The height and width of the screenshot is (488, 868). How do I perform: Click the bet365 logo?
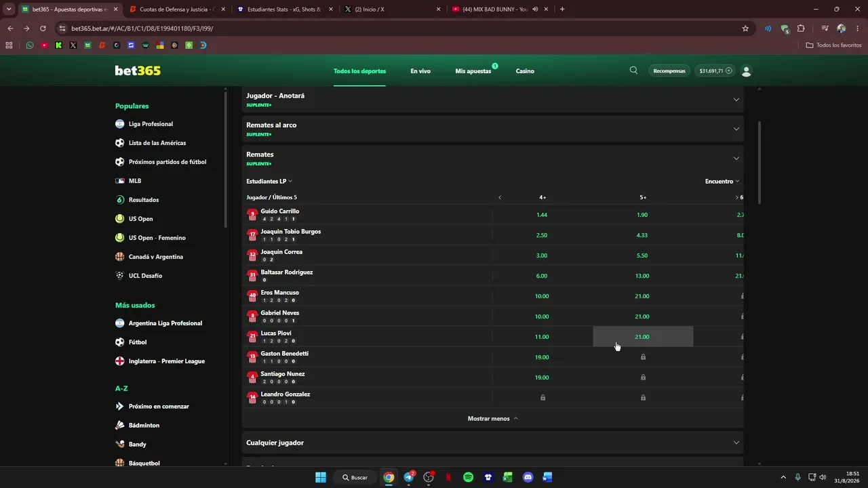coord(138,70)
